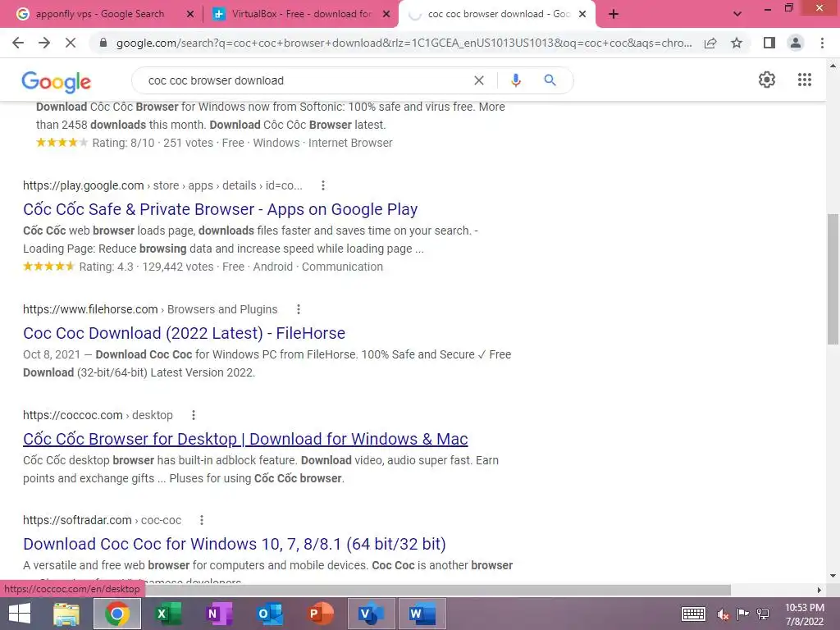Focus the Google search input field

click(305, 80)
